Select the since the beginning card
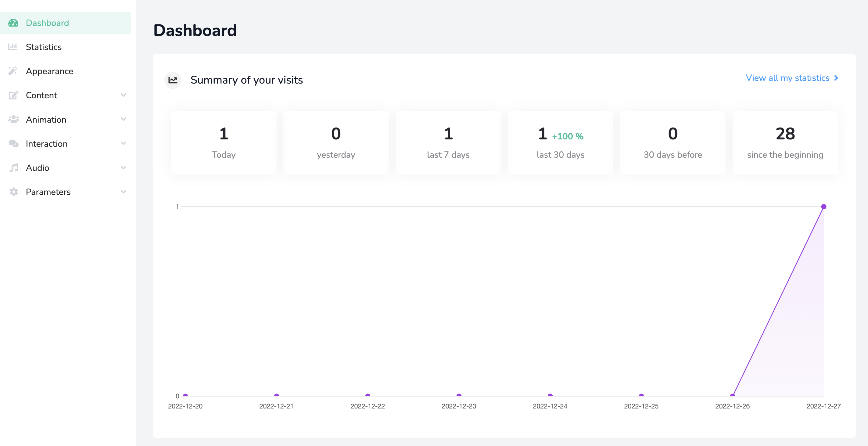Image resolution: width=868 pixels, height=446 pixels. click(x=785, y=142)
